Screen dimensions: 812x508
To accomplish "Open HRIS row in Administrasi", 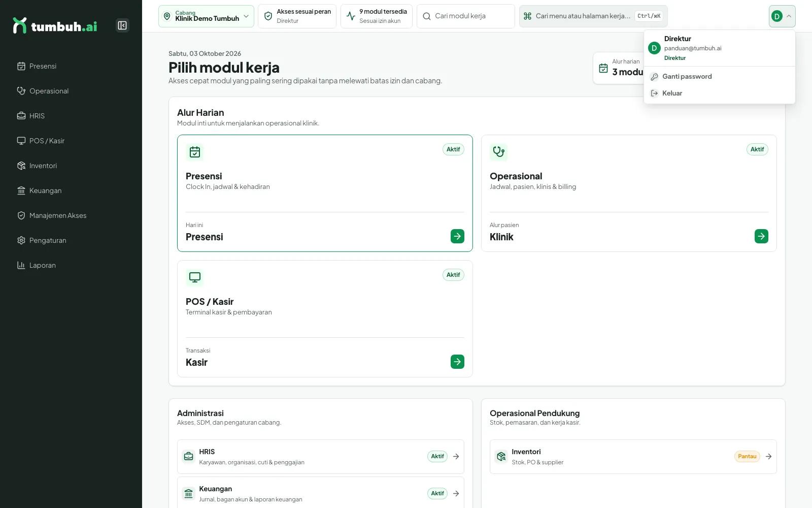I will [321, 457].
